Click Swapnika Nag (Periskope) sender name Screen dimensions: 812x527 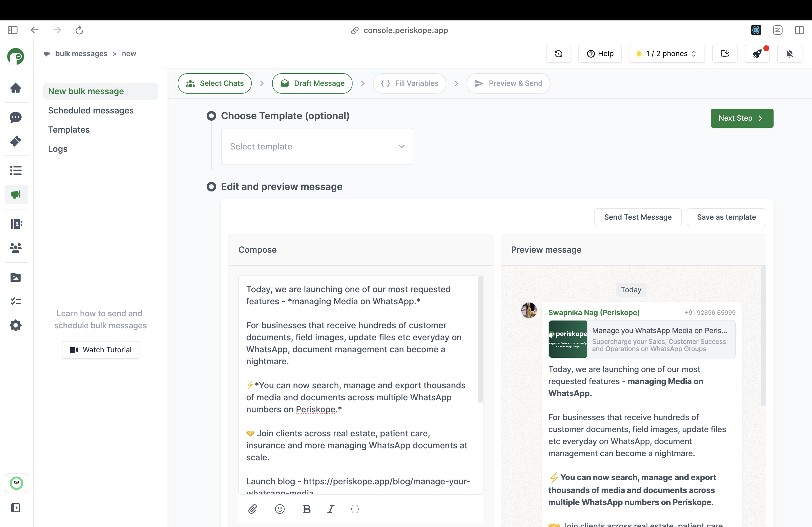click(x=594, y=313)
